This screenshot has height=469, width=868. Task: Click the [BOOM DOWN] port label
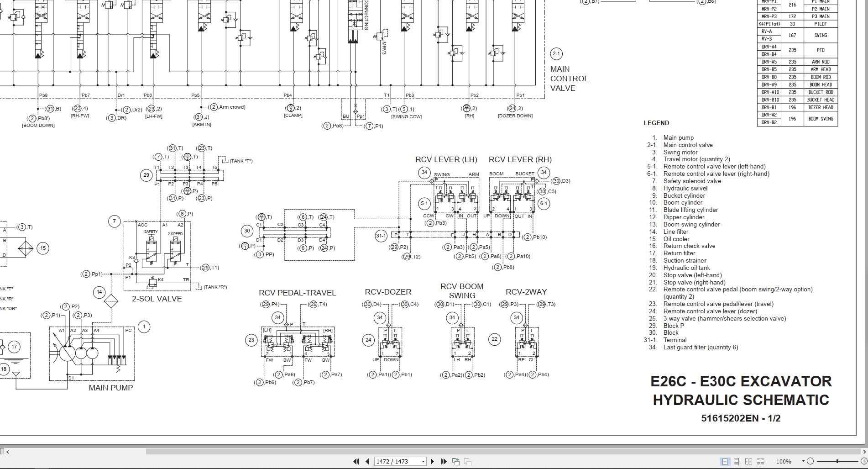pos(38,125)
